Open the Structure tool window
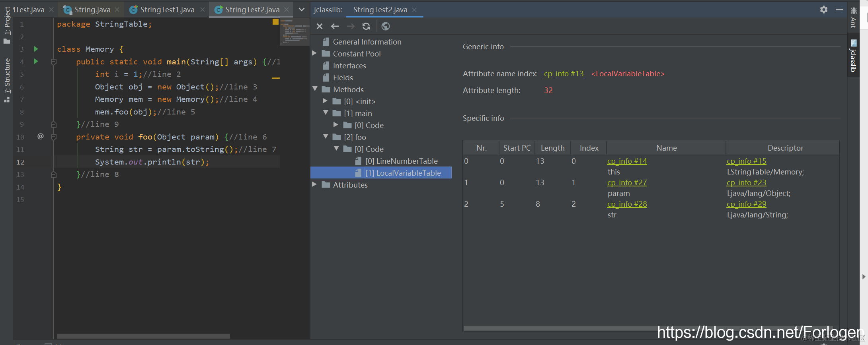The image size is (868, 345). (x=7, y=80)
